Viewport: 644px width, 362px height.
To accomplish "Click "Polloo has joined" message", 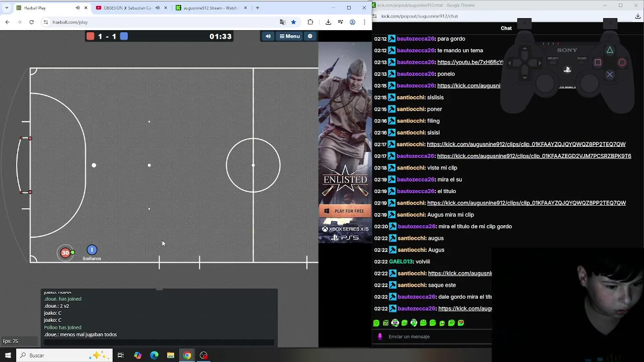I will click(x=62, y=327).
